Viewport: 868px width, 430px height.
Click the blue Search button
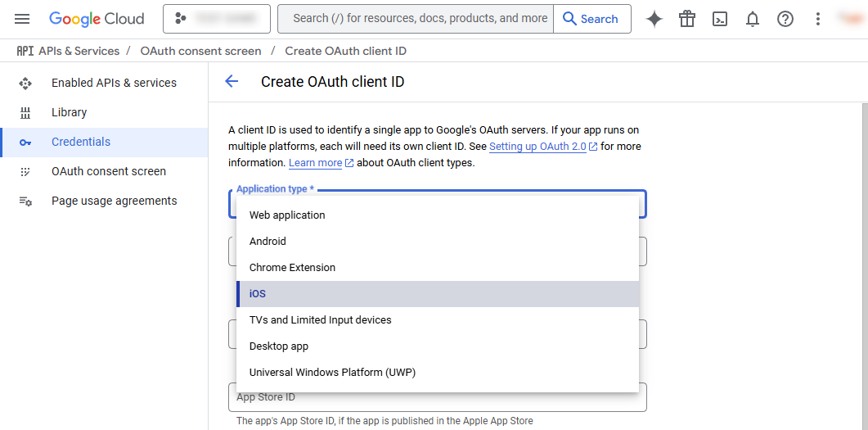click(591, 19)
